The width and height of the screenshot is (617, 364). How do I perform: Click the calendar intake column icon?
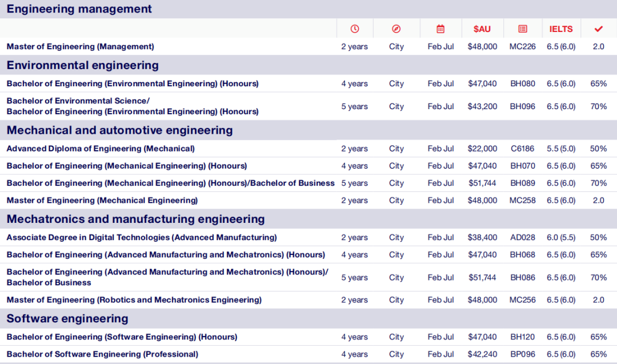pyautogui.click(x=440, y=29)
